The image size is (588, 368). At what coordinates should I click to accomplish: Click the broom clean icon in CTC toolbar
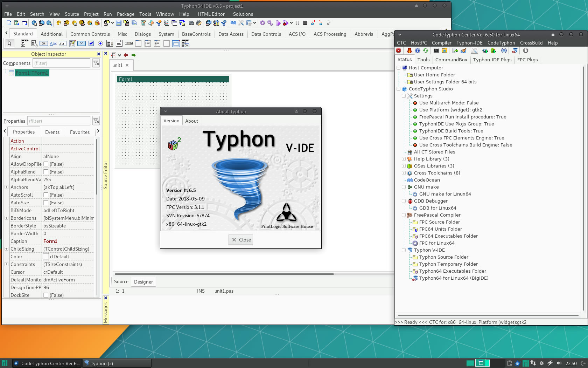coord(463,50)
